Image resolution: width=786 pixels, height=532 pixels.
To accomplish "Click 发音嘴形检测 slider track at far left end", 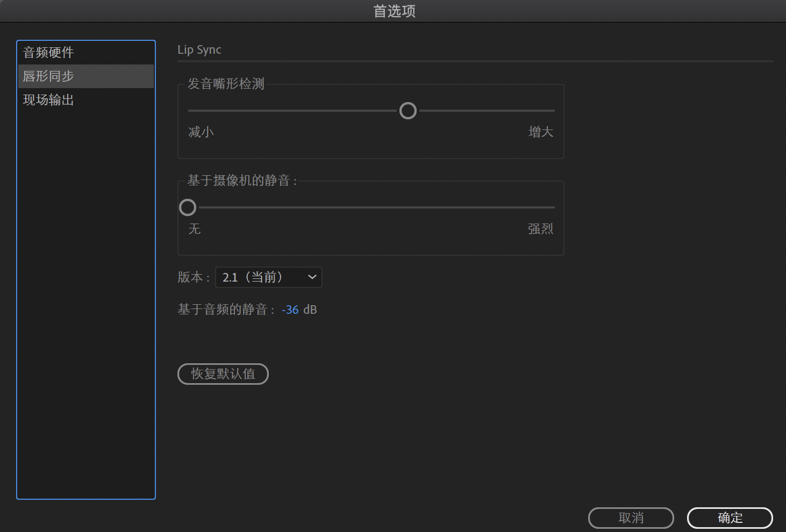I will tap(190, 111).
